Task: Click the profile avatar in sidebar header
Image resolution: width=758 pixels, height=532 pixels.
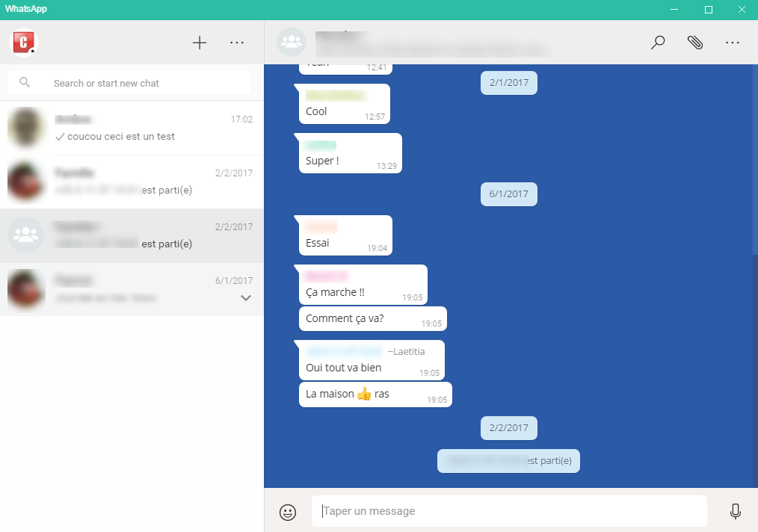Action: click(24, 43)
